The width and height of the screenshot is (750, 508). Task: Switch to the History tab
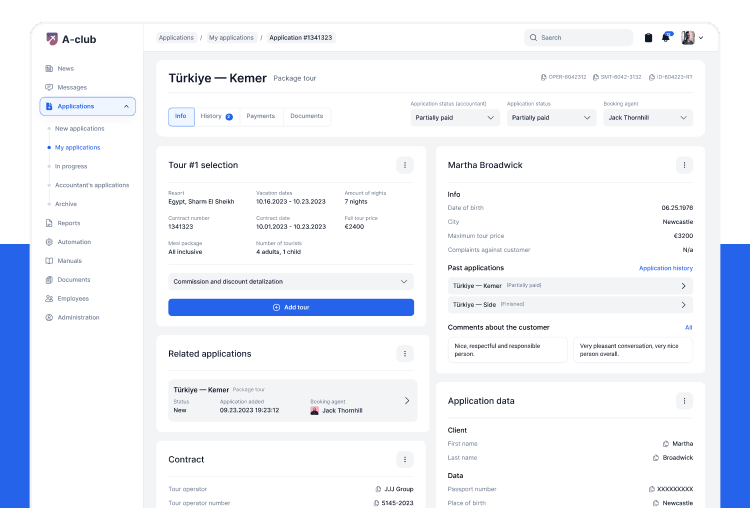[x=216, y=116]
